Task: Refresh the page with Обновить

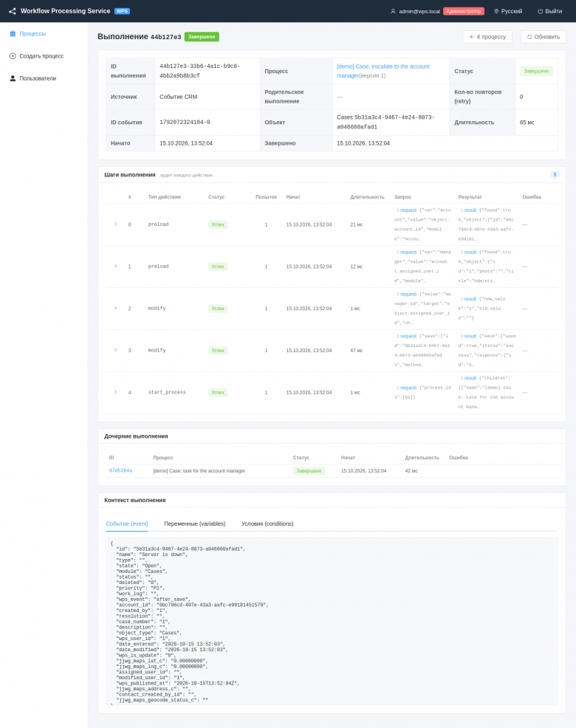Action: click(543, 37)
